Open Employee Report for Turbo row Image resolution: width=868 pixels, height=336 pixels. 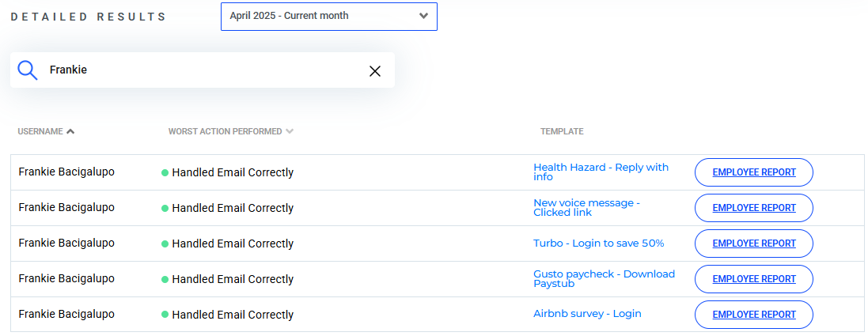point(754,243)
